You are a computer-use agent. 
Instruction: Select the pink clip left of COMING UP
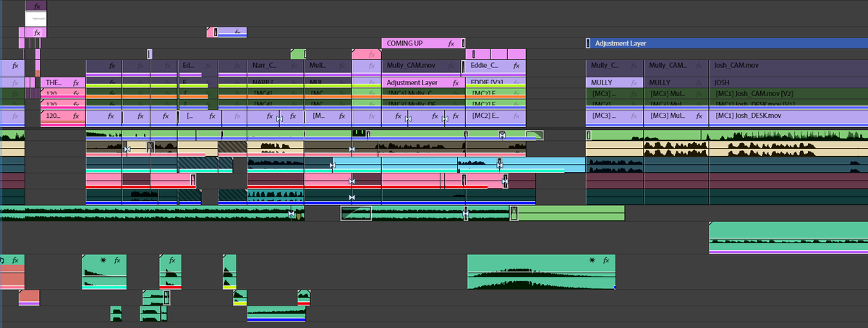click(x=366, y=54)
